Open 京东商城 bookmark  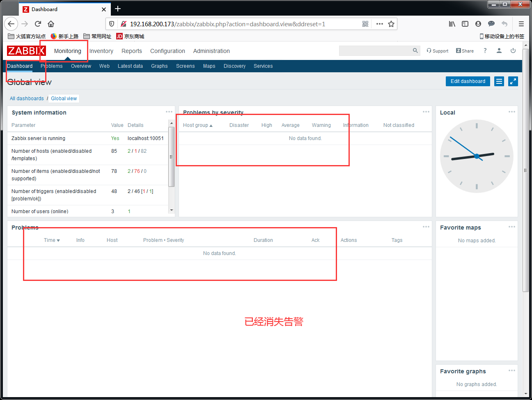(x=130, y=36)
